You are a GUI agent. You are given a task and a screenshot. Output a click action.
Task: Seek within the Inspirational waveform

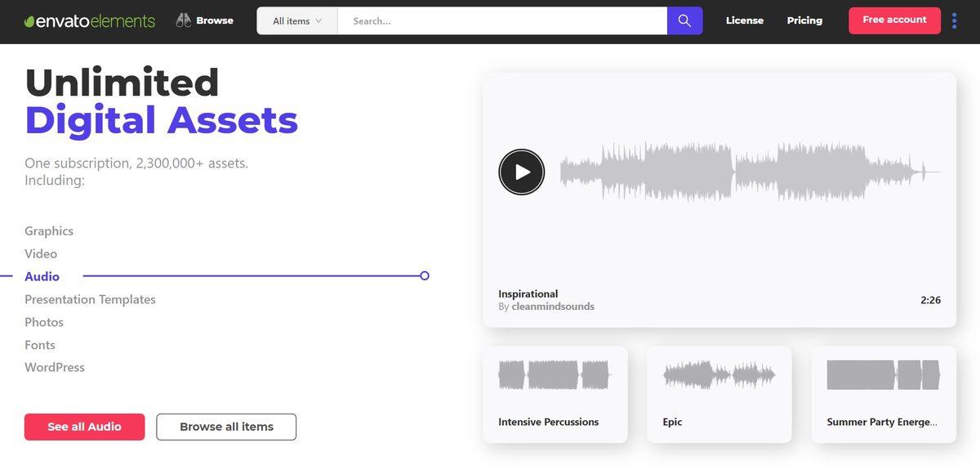(750, 172)
